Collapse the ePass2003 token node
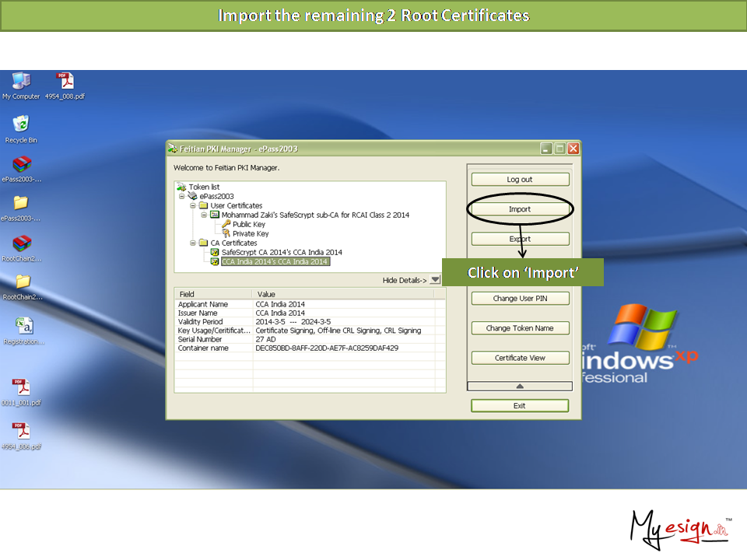This screenshot has height=560, width=747. click(x=182, y=197)
